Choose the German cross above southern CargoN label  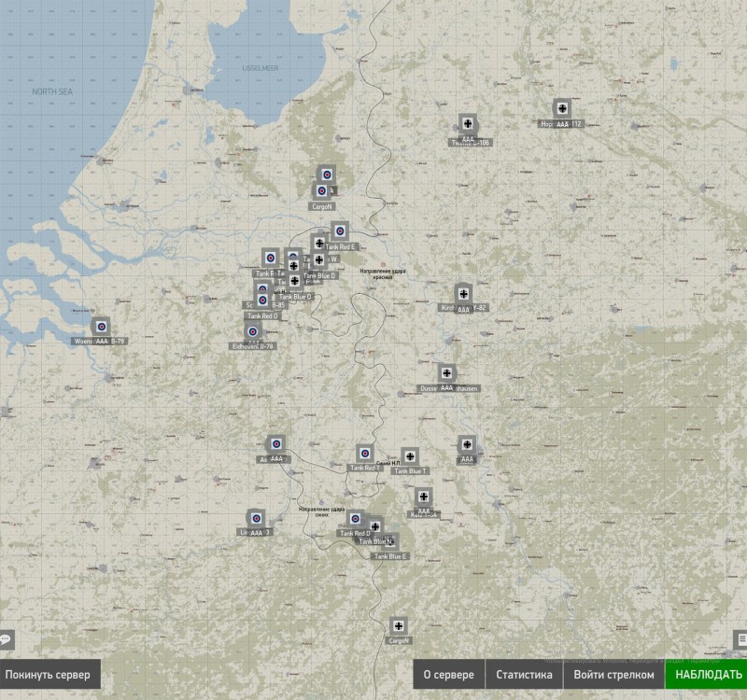[x=399, y=626]
